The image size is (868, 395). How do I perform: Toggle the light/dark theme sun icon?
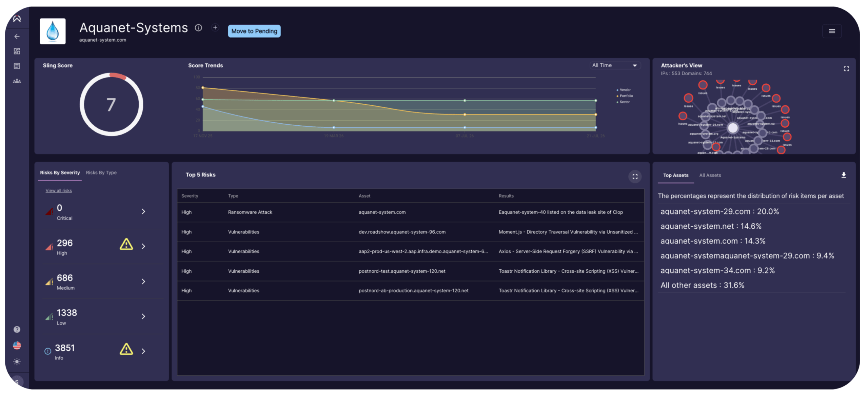point(17,361)
